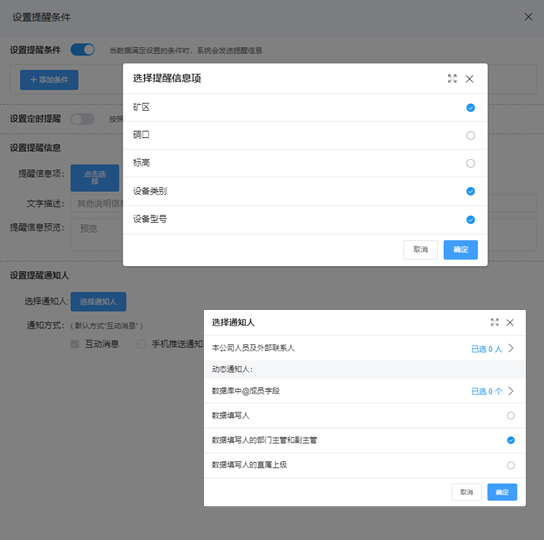Select the 标高 option

(470, 163)
